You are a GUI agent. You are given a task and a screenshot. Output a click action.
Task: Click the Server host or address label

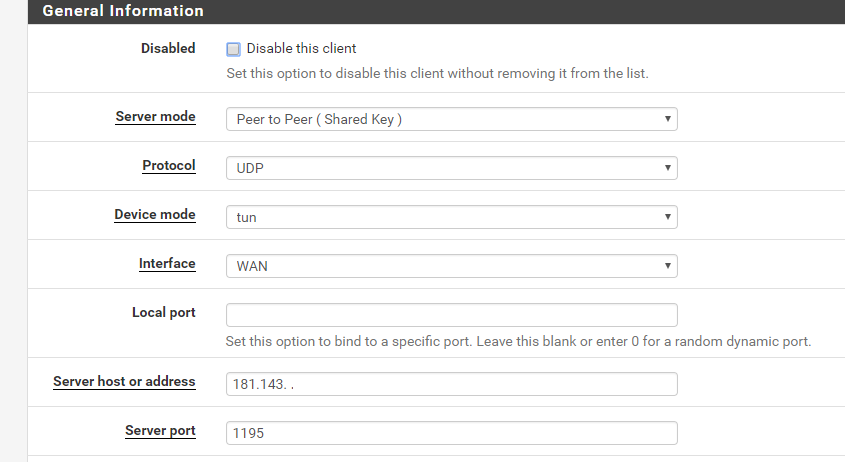[x=124, y=381]
